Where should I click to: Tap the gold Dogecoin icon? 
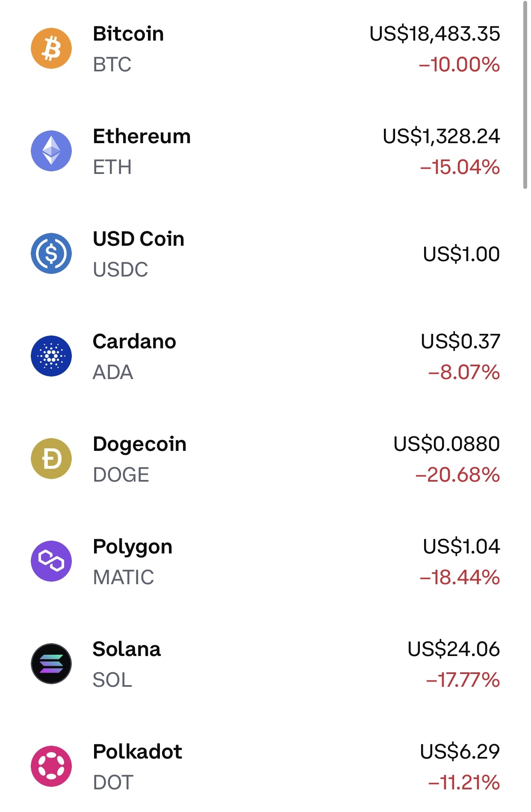point(51,459)
